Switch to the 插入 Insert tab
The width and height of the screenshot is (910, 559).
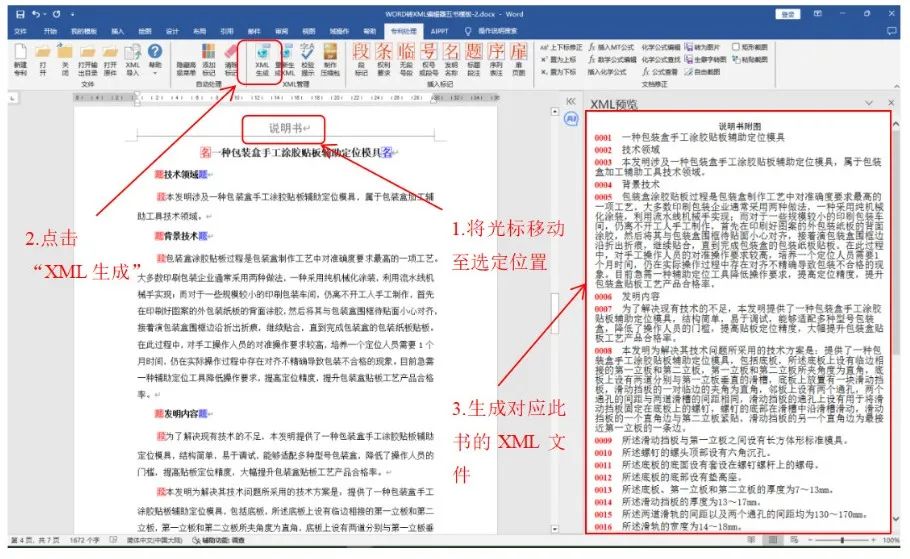click(x=117, y=31)
